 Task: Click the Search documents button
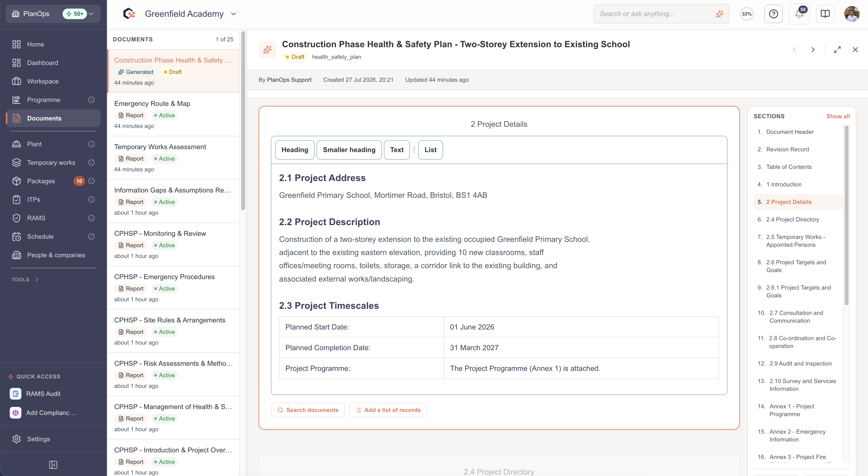pyautogui.click(x=308, y=410)
